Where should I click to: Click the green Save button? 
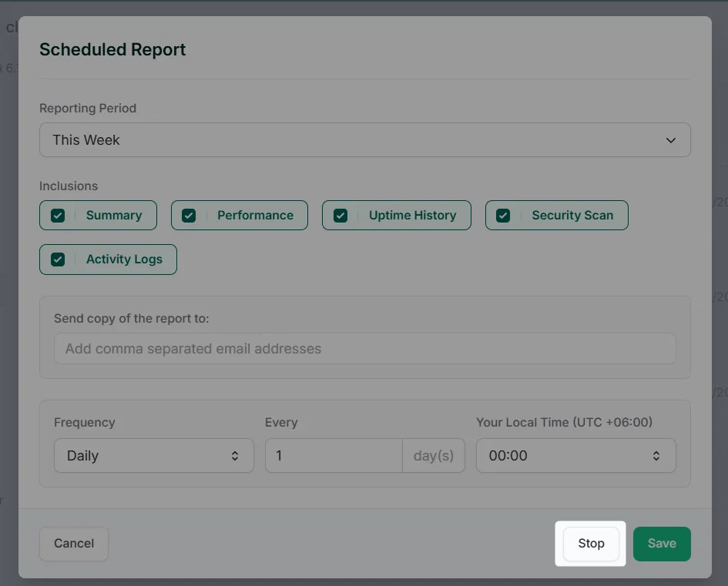tap(662, 544)
